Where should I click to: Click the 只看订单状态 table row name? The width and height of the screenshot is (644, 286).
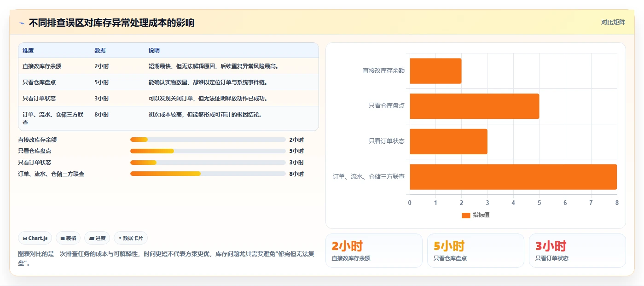(x=39, y=99)
